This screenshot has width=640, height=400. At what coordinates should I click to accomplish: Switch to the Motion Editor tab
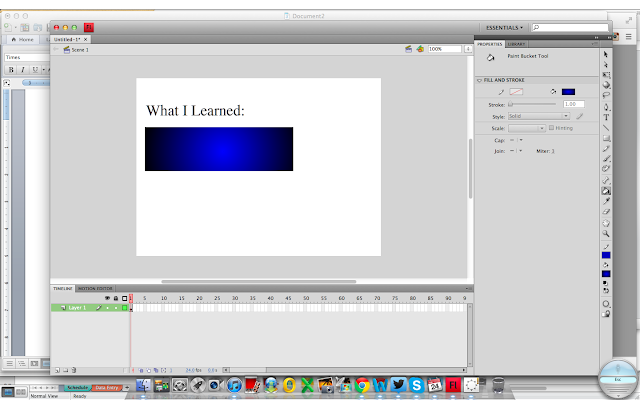[95, 289]
